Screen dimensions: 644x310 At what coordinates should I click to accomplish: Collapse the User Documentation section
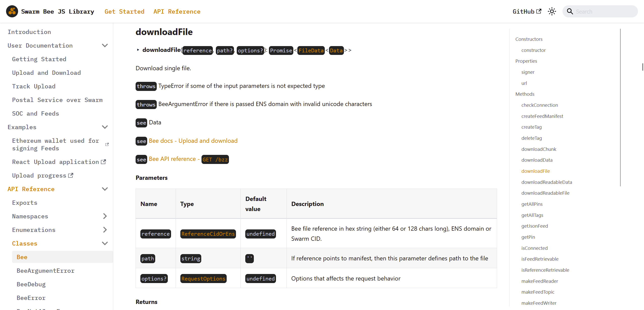105,46
